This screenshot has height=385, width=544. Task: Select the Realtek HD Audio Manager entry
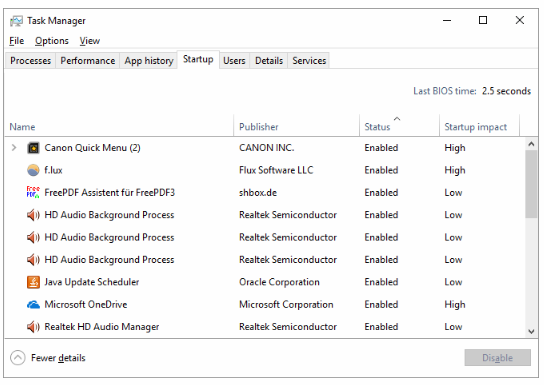102,327
